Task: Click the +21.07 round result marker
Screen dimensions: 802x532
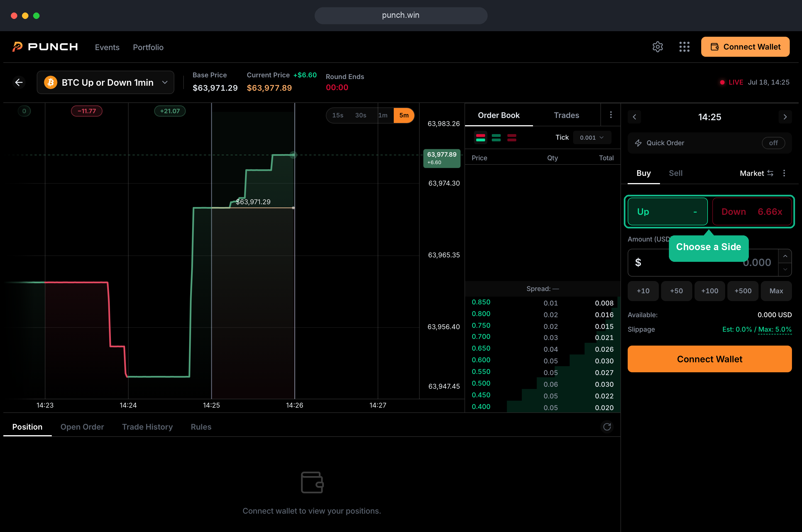Action: tap(170, 111)
